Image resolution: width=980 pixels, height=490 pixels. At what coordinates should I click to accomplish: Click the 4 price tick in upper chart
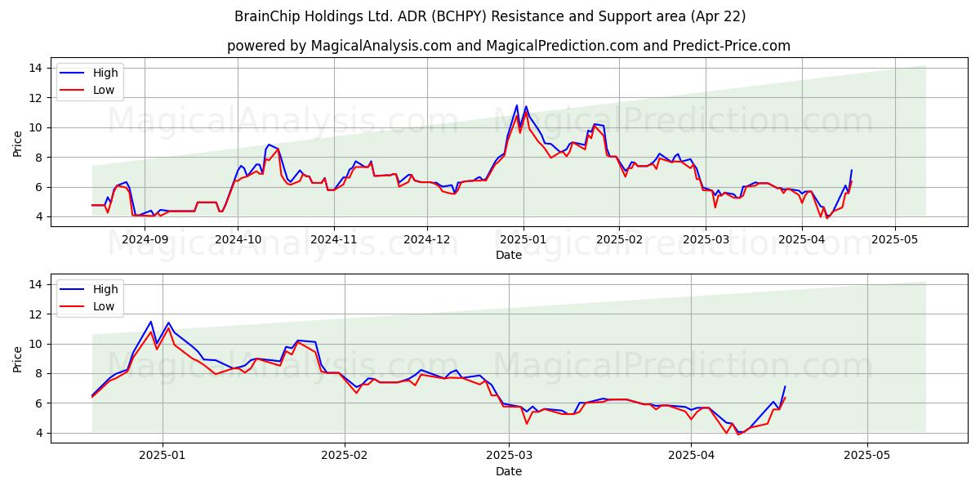pyautogui.click(x=41, y=216)
